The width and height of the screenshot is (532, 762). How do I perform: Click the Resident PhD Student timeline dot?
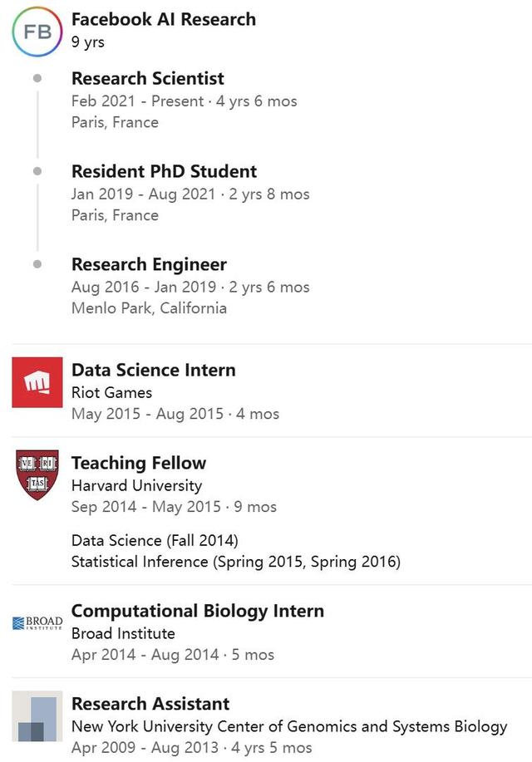[37, 171]
